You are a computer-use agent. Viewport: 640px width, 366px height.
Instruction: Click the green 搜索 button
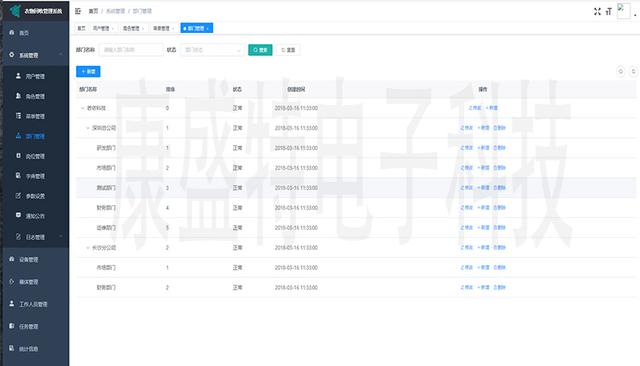260,50
